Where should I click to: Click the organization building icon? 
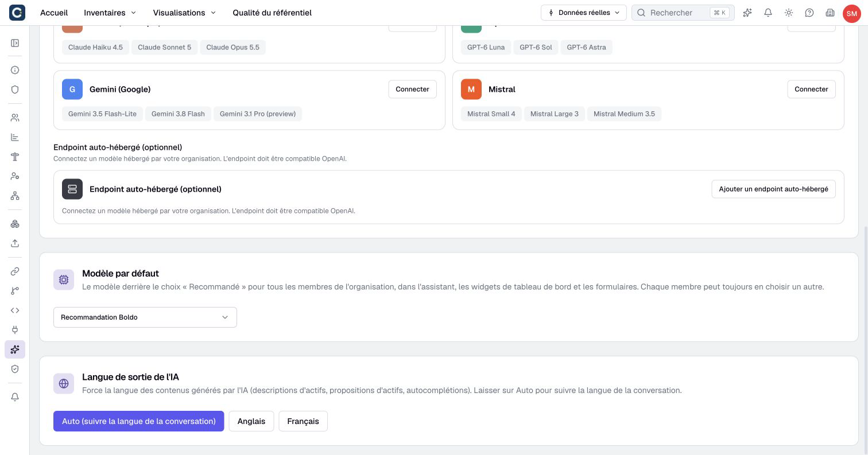point(830,13)
